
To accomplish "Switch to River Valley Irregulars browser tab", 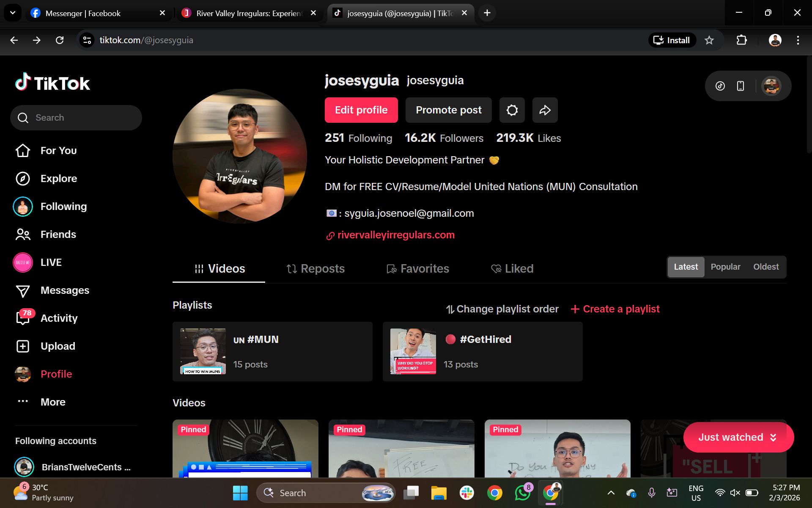I will 250,13.
